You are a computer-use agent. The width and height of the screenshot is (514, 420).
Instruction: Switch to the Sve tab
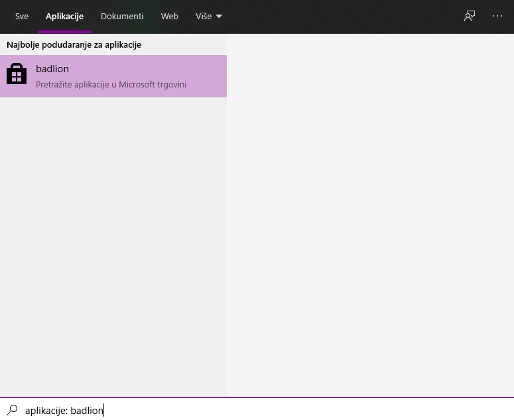pyautogui.click(x=22, y=17)
